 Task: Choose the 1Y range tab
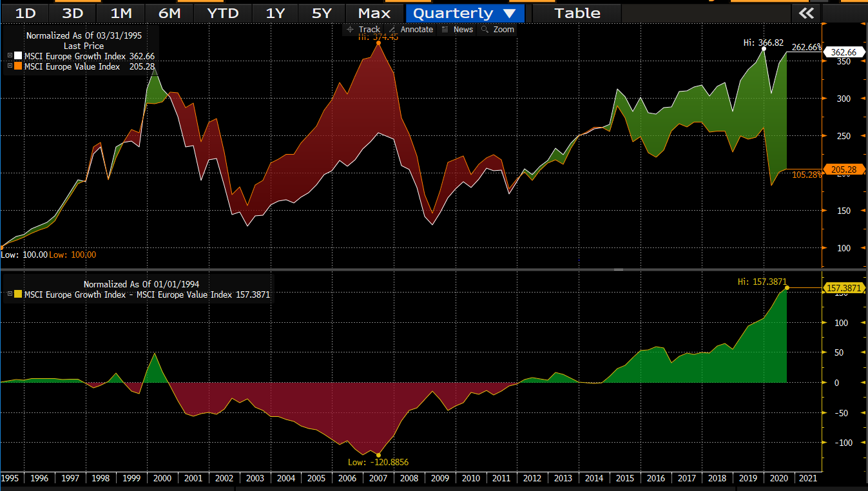(275, 13)
